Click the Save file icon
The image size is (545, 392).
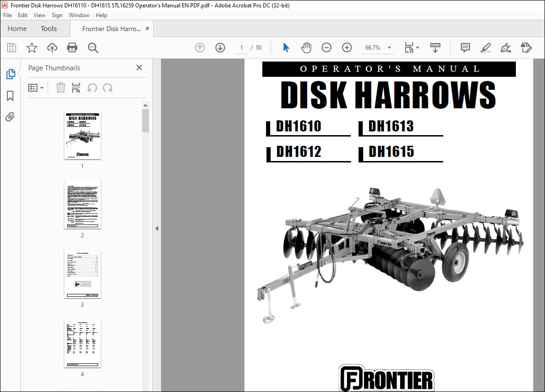(x=12, y=48)
